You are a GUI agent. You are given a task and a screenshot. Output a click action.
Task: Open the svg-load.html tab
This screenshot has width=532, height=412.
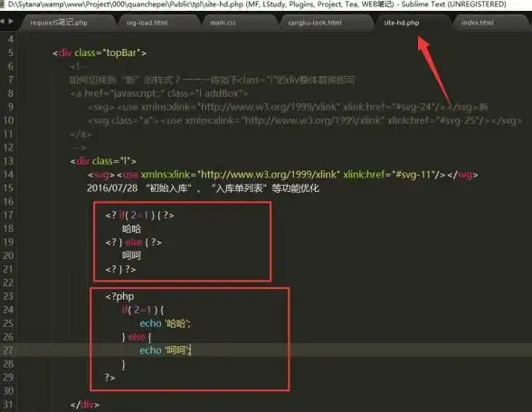pyautogui.click(x=147, y=23)
